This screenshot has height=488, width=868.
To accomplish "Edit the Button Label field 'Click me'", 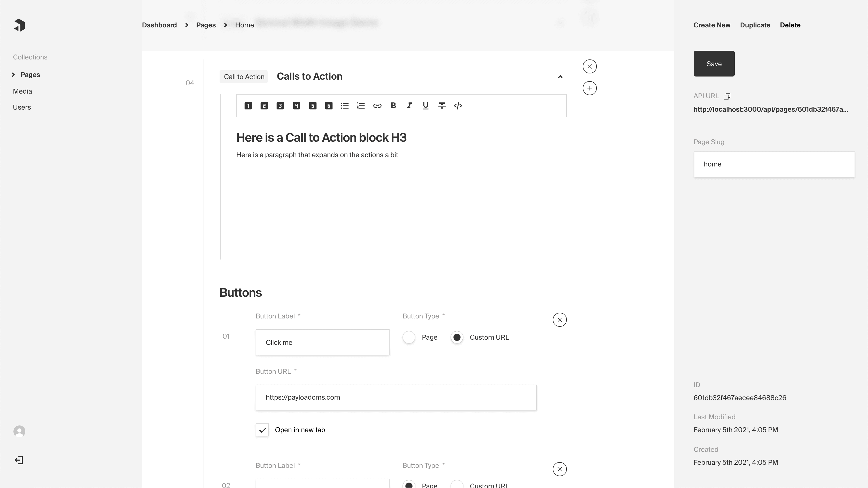I will click(322, 342).
